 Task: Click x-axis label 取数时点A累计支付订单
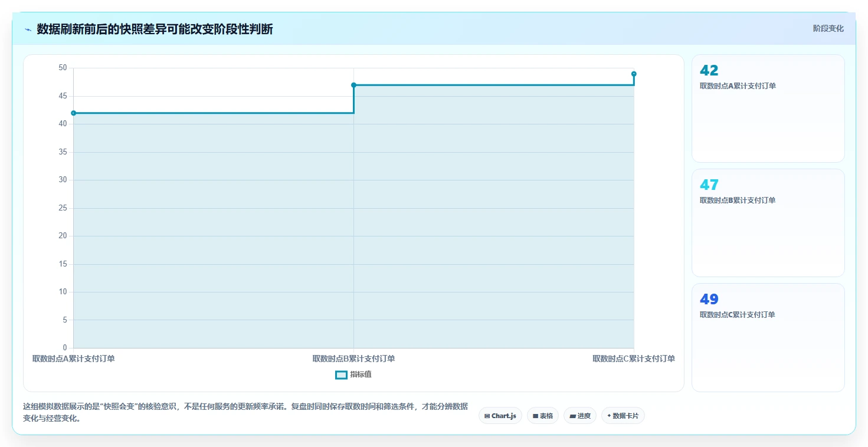[x=73, y=359]
